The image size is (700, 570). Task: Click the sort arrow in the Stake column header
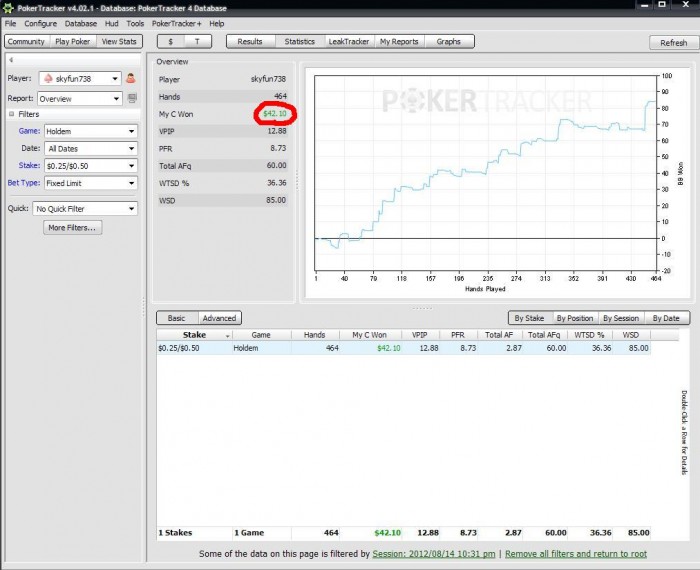(228, 336)
